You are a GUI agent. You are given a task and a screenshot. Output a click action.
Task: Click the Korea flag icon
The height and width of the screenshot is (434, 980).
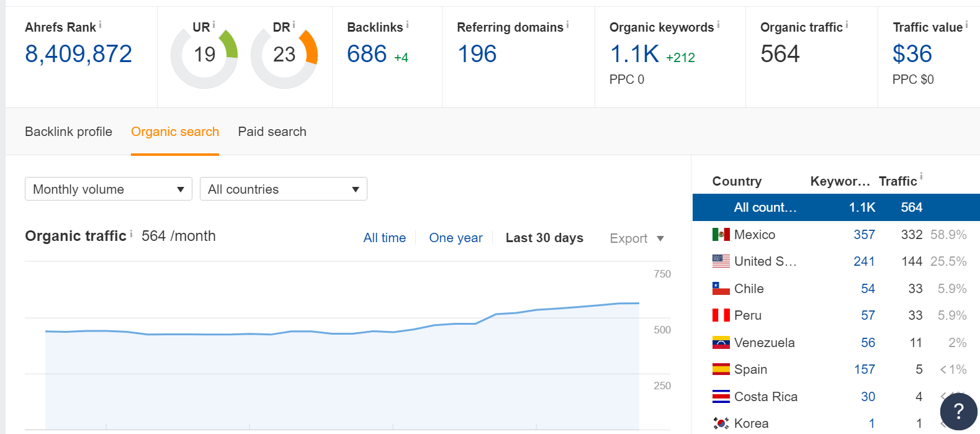(721, 423)
